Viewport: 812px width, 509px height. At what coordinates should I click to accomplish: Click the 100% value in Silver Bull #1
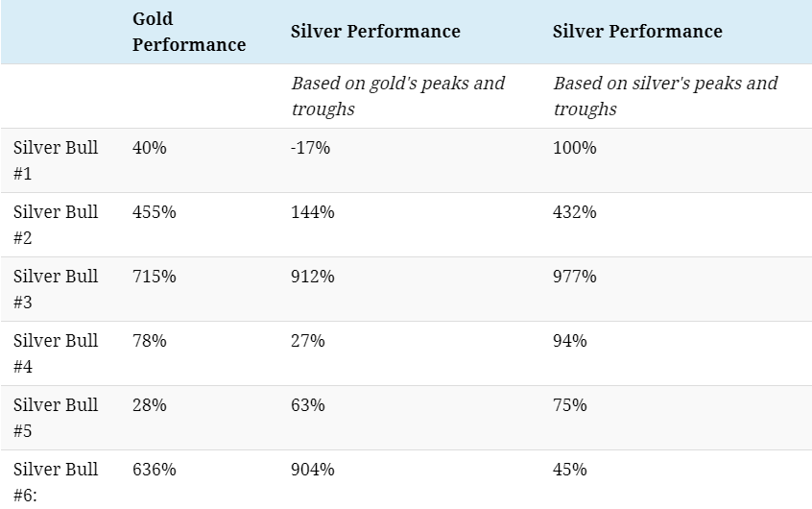tap(574, 148)
